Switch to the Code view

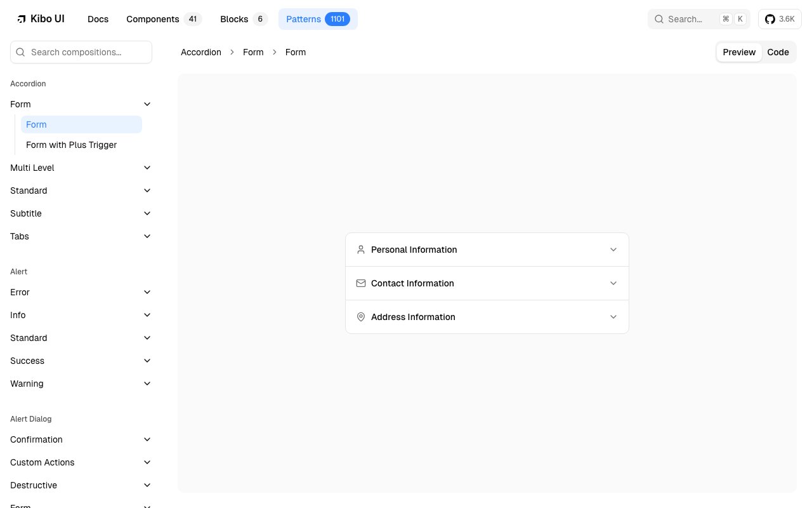778,52
